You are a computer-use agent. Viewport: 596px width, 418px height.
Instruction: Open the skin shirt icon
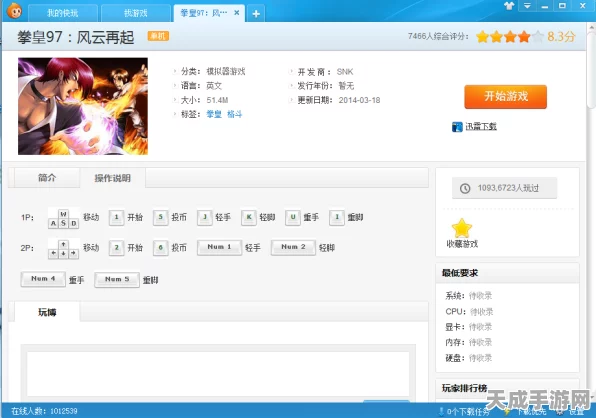(509, 6)
